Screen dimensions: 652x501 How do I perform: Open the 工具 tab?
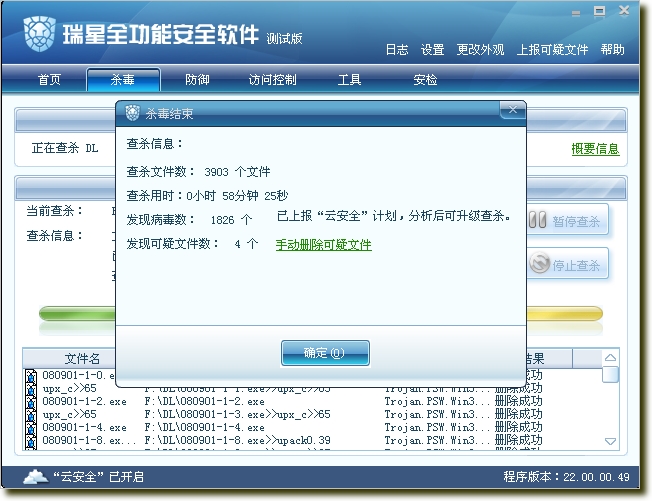pos(349,79)
